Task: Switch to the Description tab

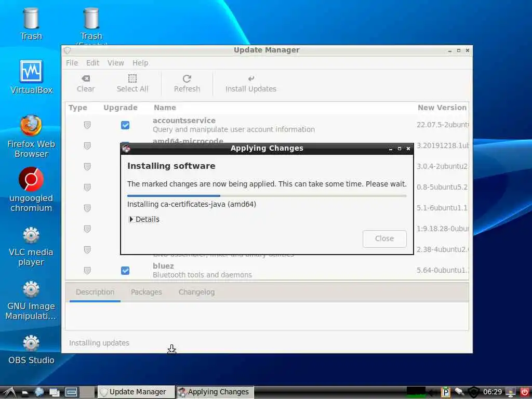Action: coord(95,292)
